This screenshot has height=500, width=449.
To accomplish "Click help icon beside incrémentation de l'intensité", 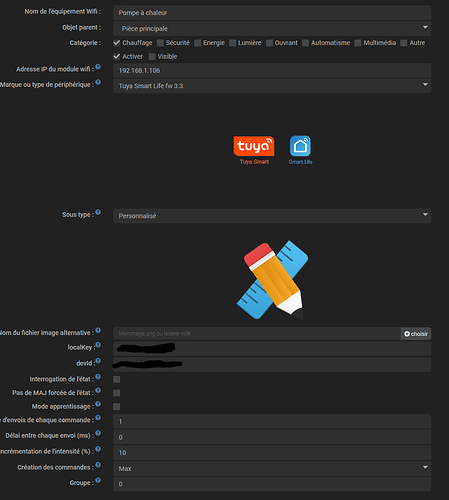I will (x=98, y=449).
